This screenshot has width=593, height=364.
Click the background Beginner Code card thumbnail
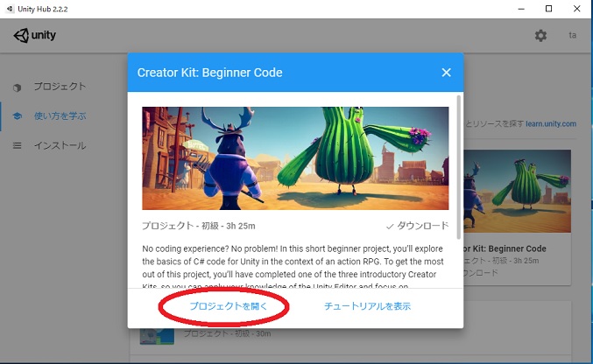(x=517, y=191)
